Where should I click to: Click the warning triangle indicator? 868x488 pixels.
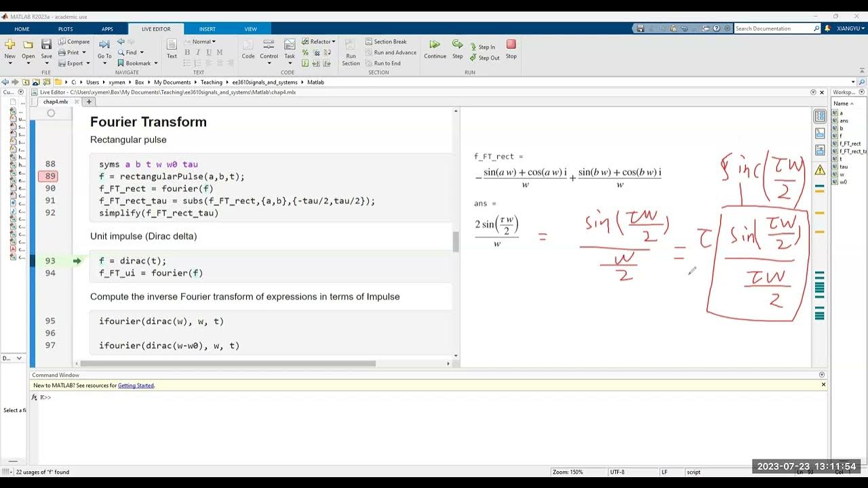tap(820, 169)
